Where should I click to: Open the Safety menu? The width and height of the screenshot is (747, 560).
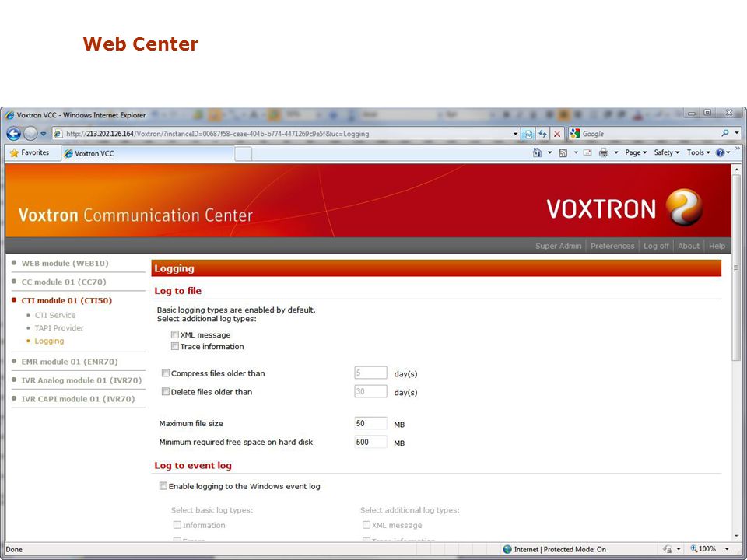667,152
